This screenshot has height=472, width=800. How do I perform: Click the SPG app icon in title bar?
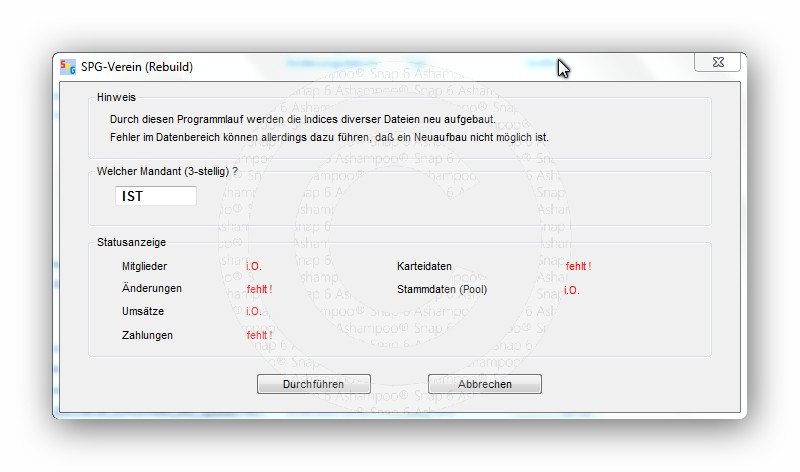(68, 67)
